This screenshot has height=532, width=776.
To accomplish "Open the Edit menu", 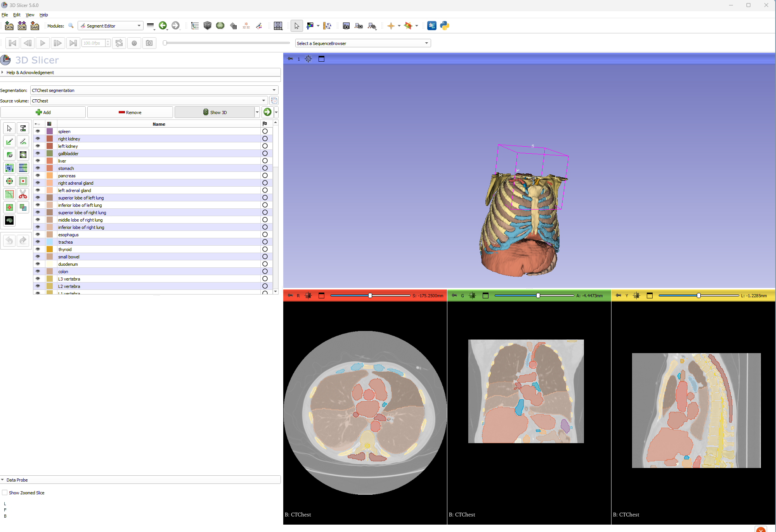I will tap(17, 15).
